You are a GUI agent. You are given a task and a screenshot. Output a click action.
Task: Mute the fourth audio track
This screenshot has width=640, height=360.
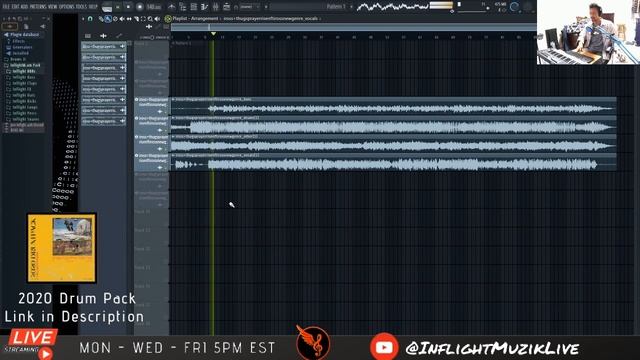136,156
